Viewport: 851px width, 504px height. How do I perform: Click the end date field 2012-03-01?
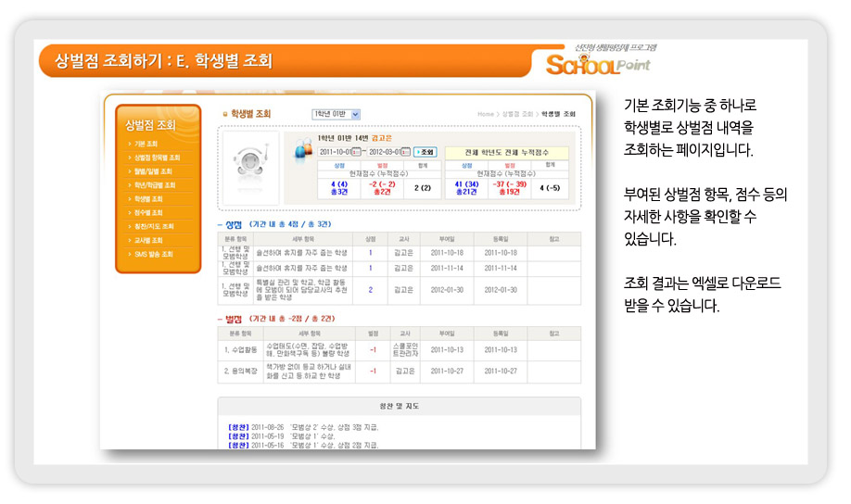tap(384, 152)
